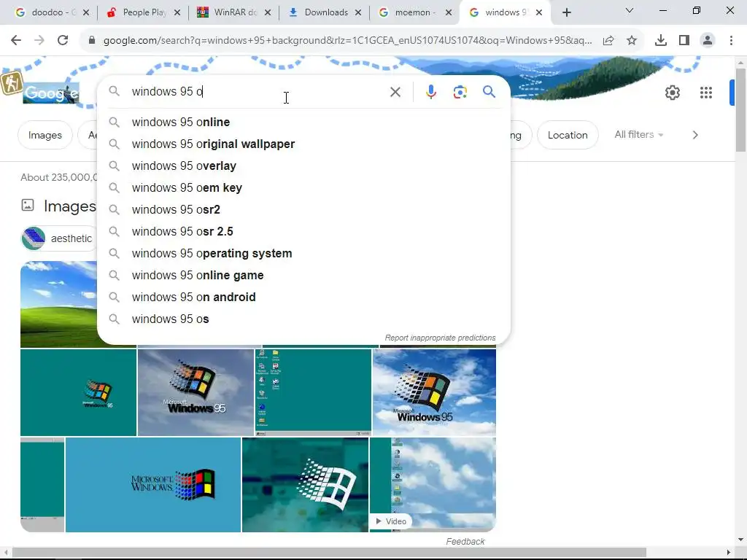Choose suggestion windows 95 os
This screenshot has width=747, height=560.
[x=303, y=319]
